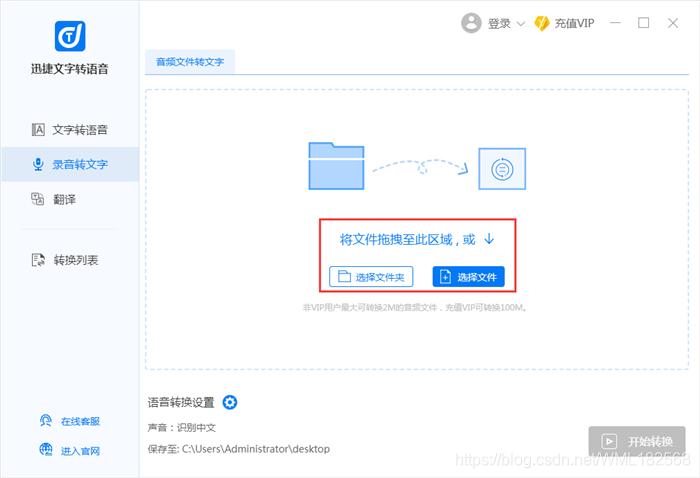Image resolution: width=700 pixels, height=478 pixels.
Task: Click 语音转换设置 label
Action: 181,403
